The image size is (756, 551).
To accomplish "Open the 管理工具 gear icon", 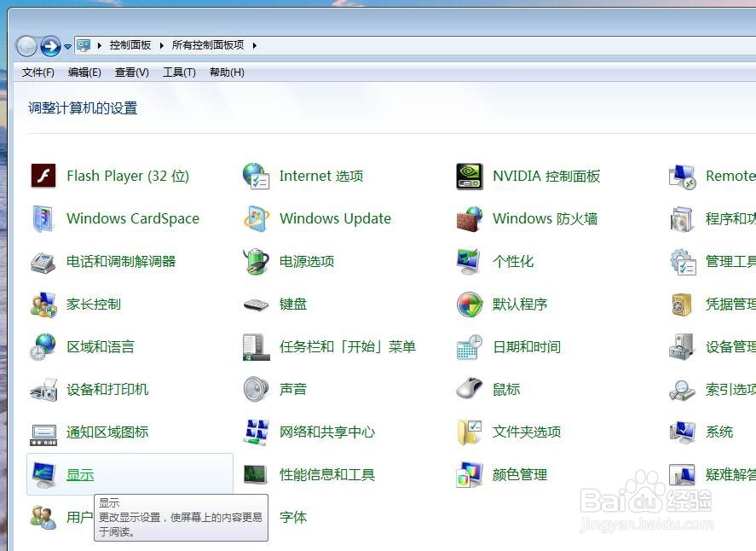I will [683, 262].
